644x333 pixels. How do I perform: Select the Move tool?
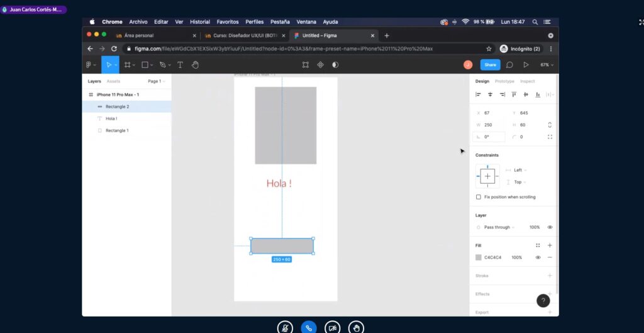[x=108, y=65]
